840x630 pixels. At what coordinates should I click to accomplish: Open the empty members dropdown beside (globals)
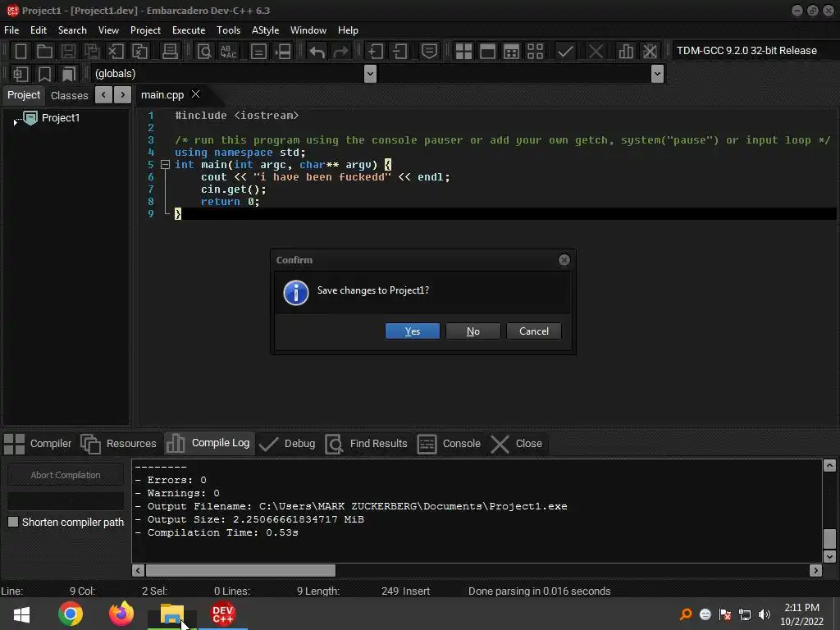(657, 73)
